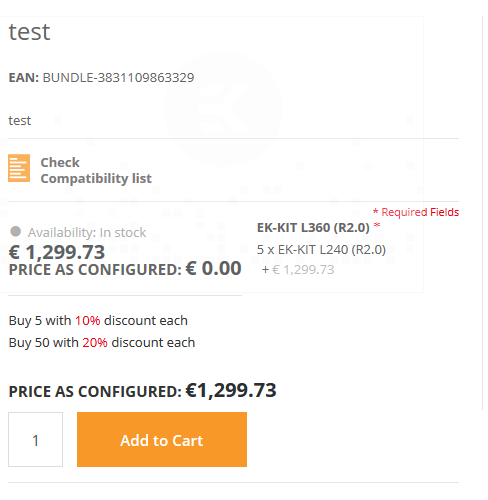Click the Add to Cart button
This screenshot has height=500, width=488.
click(x=162, y=439)
